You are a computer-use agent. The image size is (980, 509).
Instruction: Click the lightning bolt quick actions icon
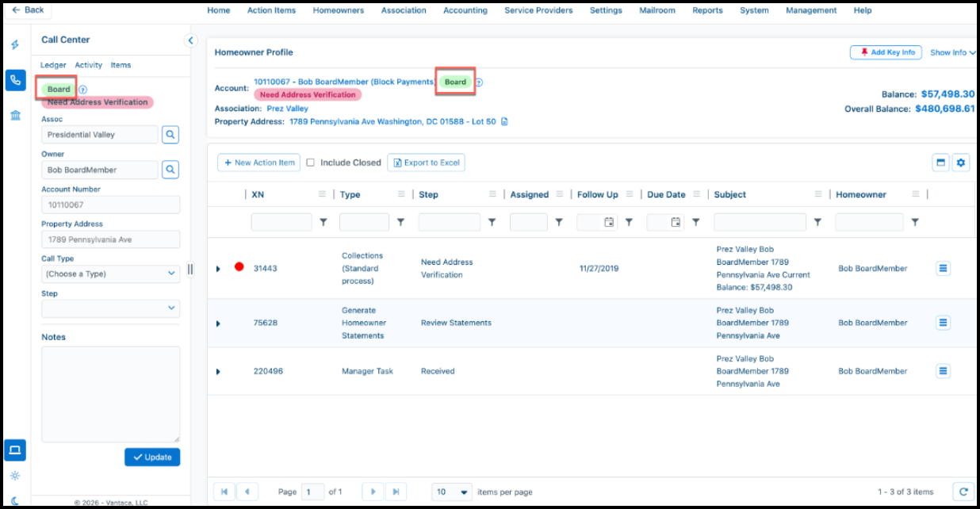tap(15, 45)
